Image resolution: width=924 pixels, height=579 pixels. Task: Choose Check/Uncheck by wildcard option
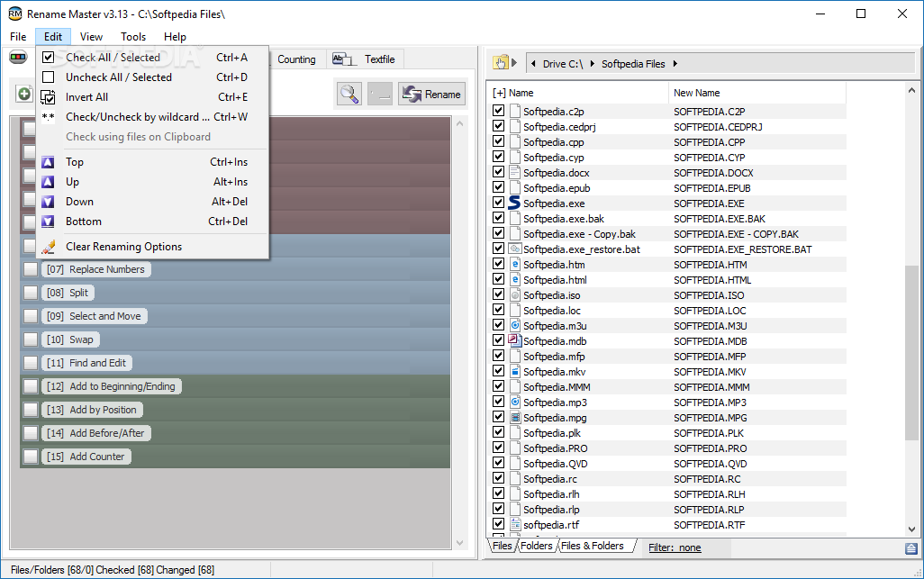point(152,117)
